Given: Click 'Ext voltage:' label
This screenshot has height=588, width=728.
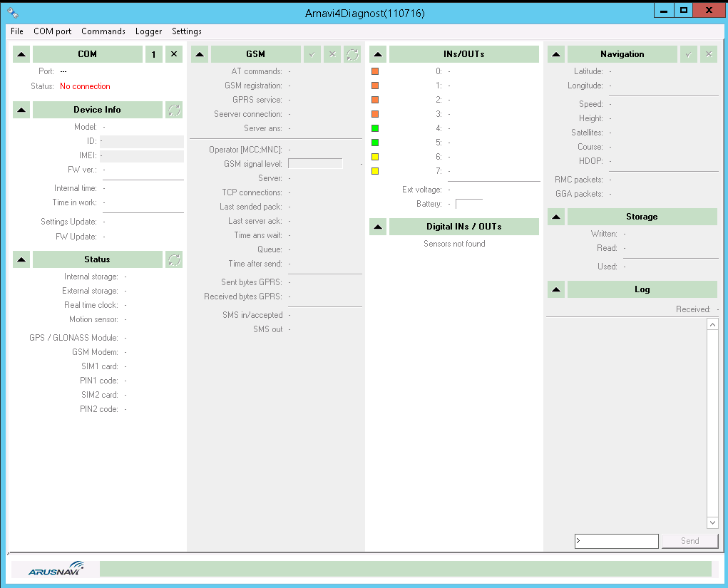Looking at the screenshot, I should (422, 190).
